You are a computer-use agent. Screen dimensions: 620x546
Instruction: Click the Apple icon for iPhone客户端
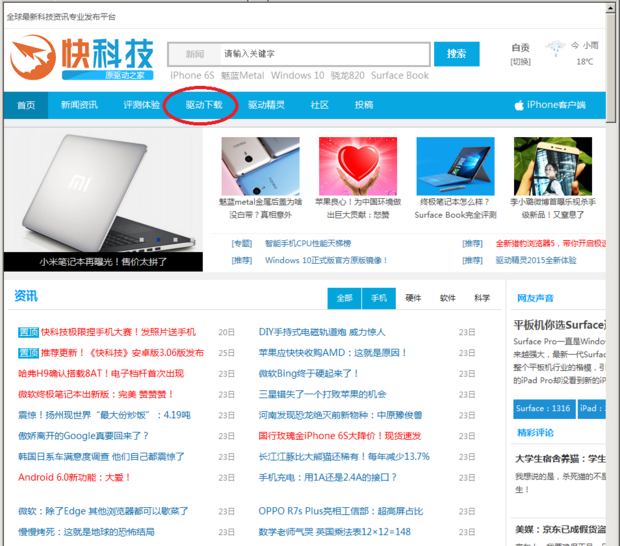tap(519, 105)
